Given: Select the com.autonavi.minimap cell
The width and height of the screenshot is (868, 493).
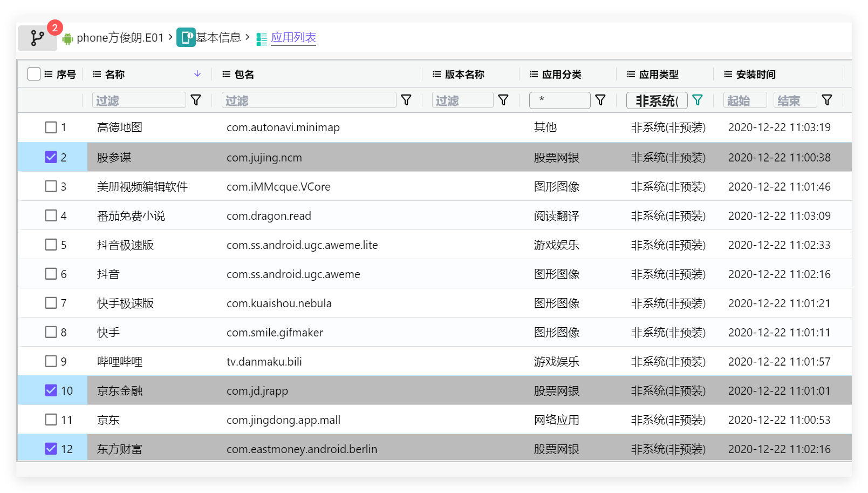Looking at the screenshot, I should point(283,127).
